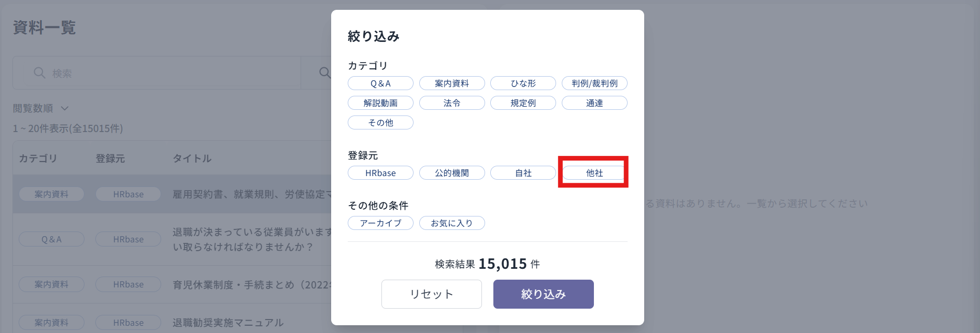Toggle the ひな形 category filter chip
This screenshot has width=980, height=333.
[x=523, y=83]
